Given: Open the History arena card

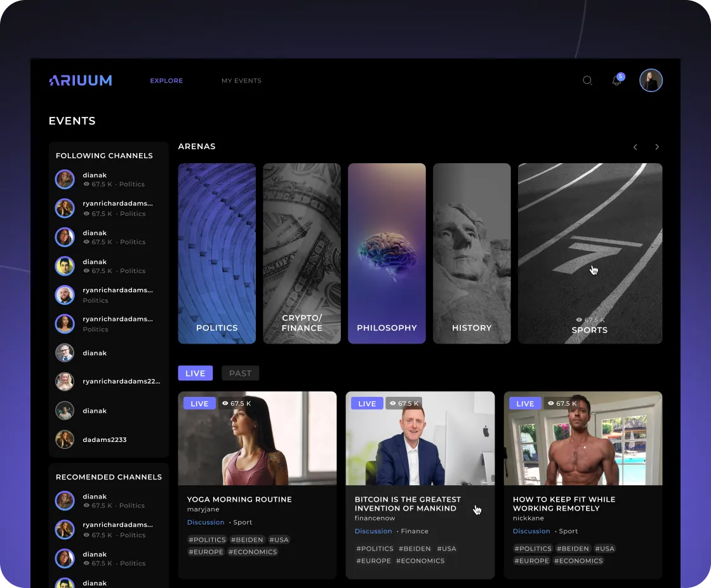Looking at the screenshot, I should click(x=472, y=253).
